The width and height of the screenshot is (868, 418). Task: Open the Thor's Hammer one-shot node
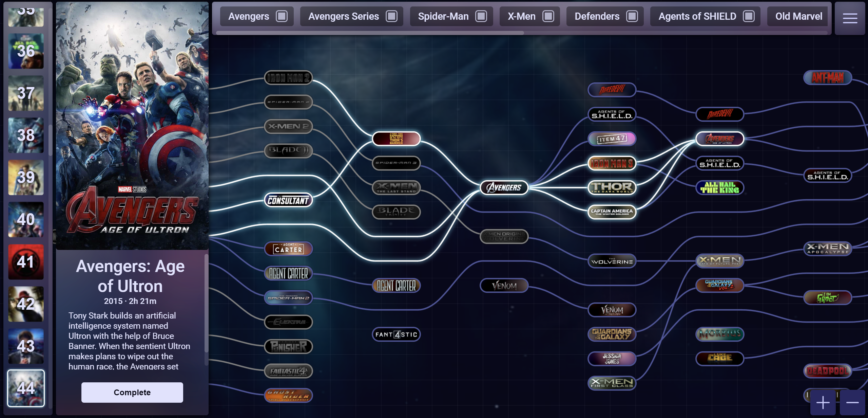tap(396, 139)
